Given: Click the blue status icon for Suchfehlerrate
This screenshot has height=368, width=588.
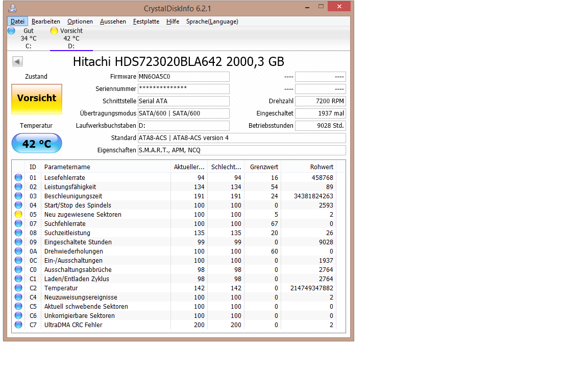Looking at the screenshot, I should (x=18, y=223).
